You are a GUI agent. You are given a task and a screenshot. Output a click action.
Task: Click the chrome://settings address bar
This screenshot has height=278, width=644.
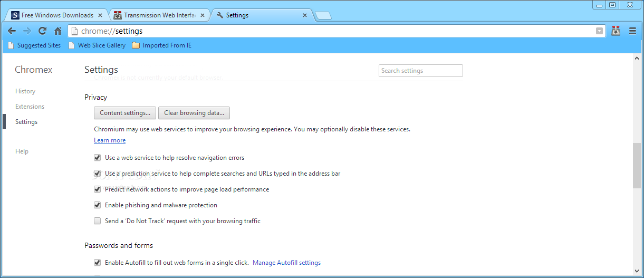(x=337, y=31)
